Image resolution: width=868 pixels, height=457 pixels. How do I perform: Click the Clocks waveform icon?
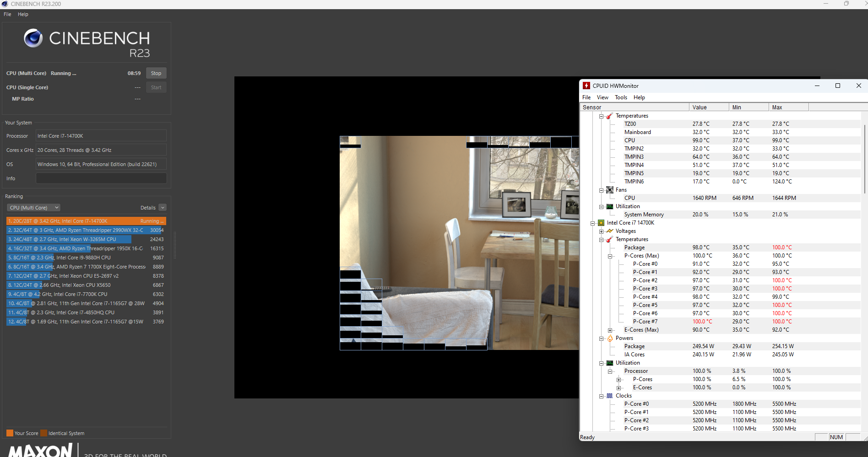(x=610, y=396)
